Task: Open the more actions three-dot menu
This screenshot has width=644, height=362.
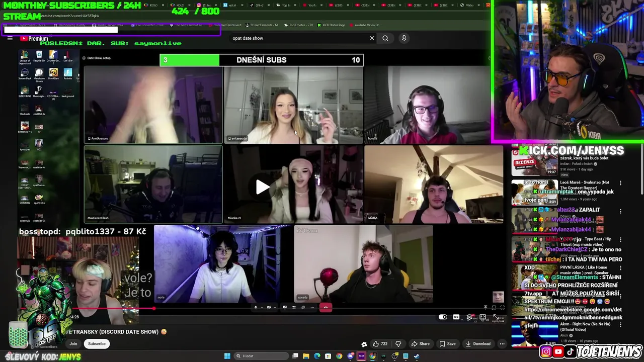Action: pyautogui.click(x=502, y=344)
